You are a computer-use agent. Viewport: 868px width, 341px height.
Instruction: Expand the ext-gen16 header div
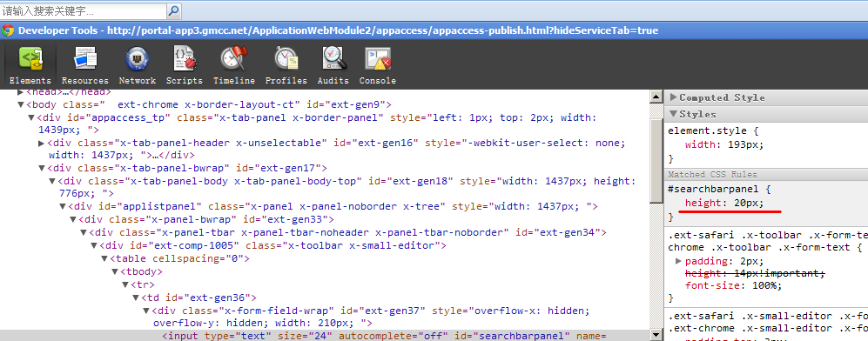pyautogui.click(x=42, y=144)
